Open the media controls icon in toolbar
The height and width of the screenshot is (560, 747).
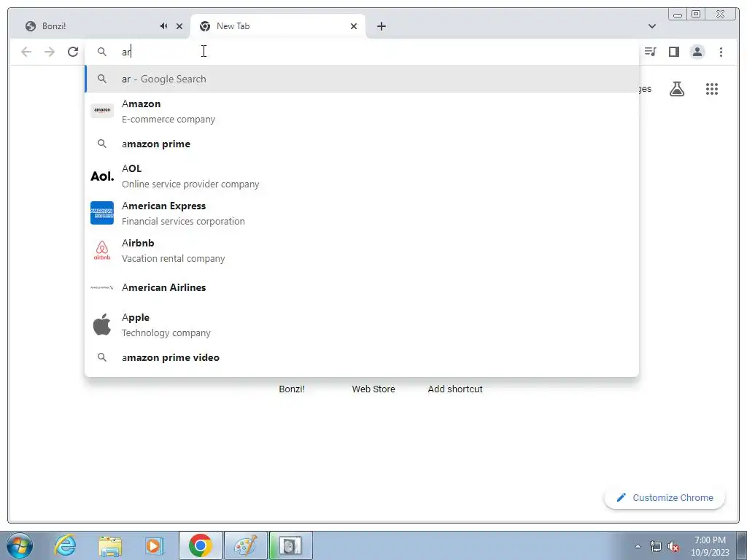pos(650,52)
